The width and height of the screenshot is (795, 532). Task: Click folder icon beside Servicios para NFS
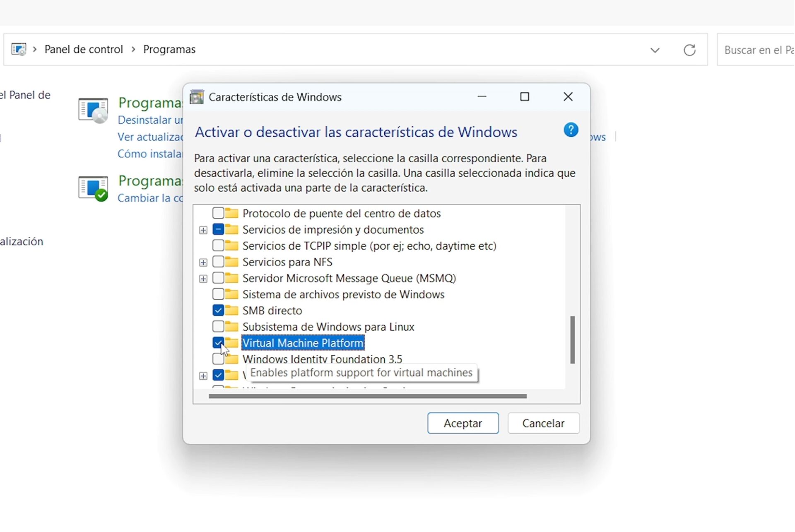pyautogui.click(x=232, y=262)
